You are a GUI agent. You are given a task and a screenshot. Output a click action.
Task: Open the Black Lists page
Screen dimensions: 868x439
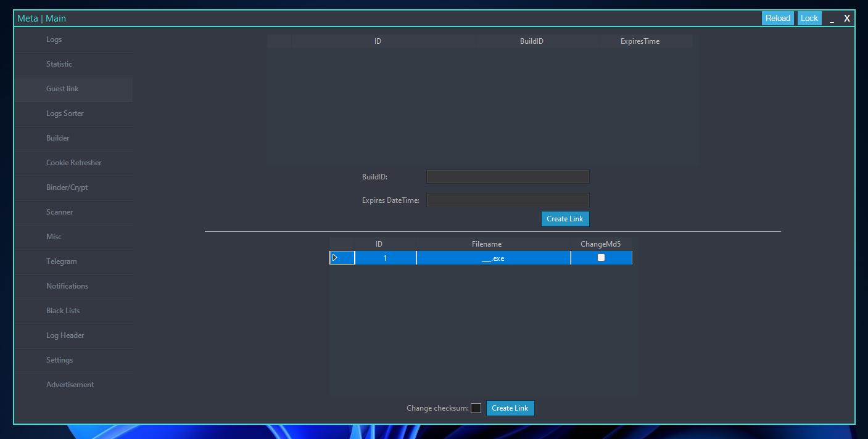click(63, 311)
